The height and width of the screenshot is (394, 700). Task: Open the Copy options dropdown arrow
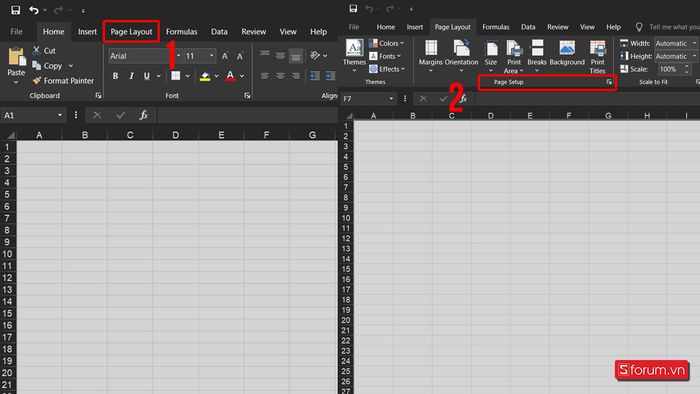coord(71,66)
